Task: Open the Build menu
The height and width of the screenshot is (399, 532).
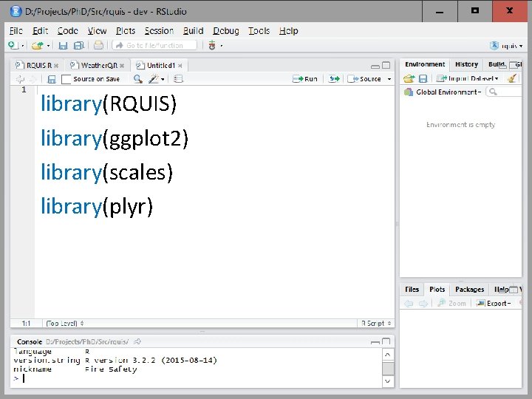Action: tap(193, 31)
